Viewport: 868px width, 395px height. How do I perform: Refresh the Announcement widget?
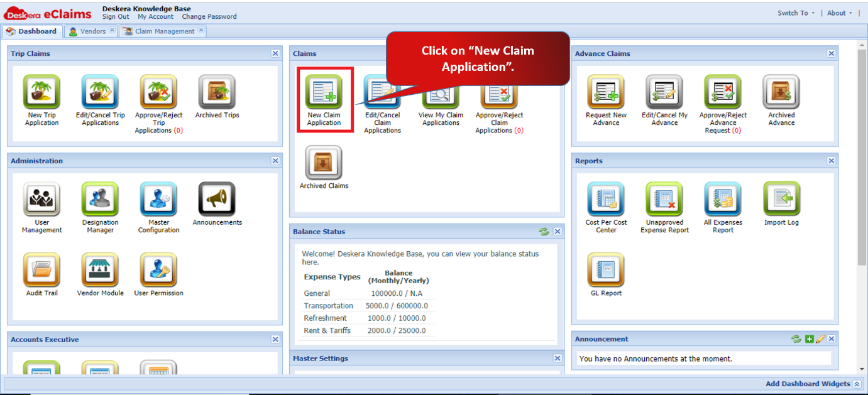coord(796,339)
